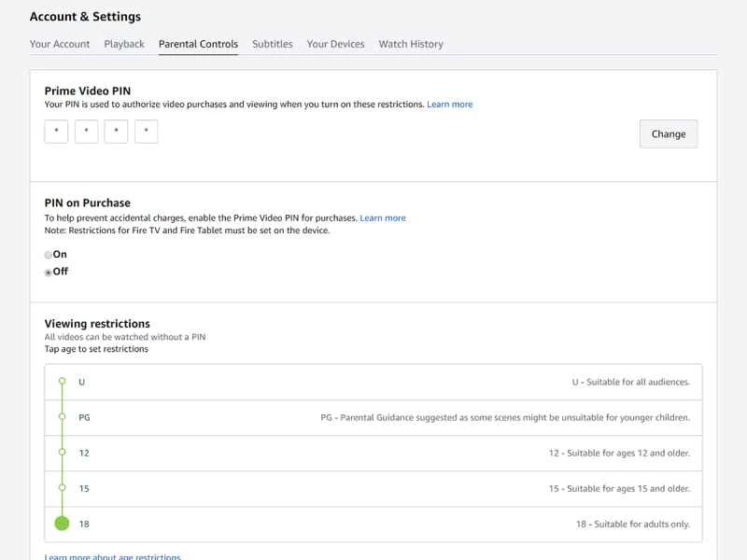Choose the 15 age restriction level
This screenshot has height=560, width=747.
pos(63,488)
